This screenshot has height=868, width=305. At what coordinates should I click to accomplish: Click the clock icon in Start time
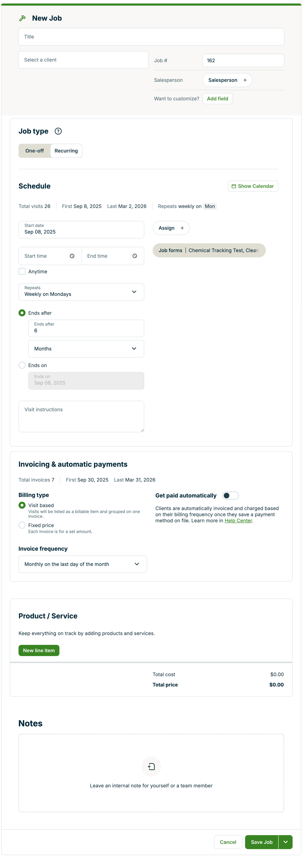[x=72, y=256]
